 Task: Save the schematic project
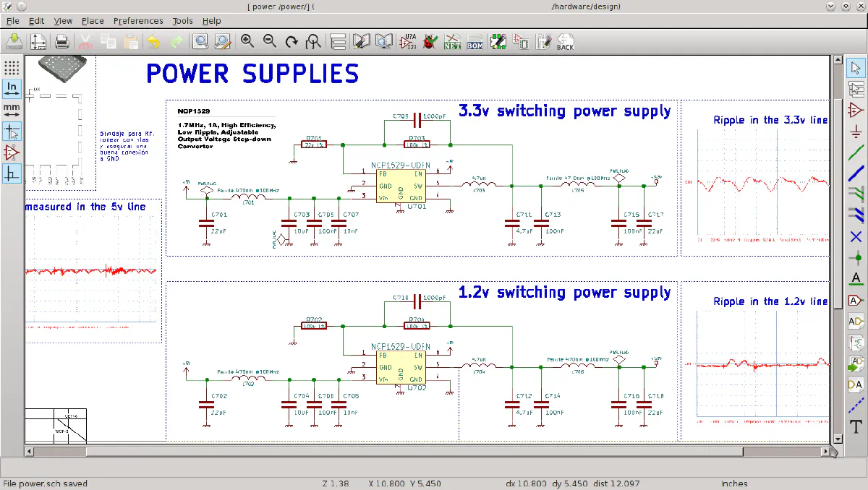(14, 41)
